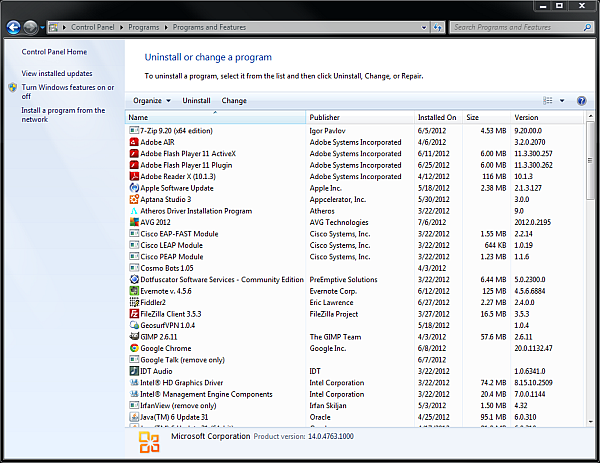This screenshot has height=463, width=600.
Task: Click the GeosurfVPN 1.0.4 icon
Action: [134, 325]
